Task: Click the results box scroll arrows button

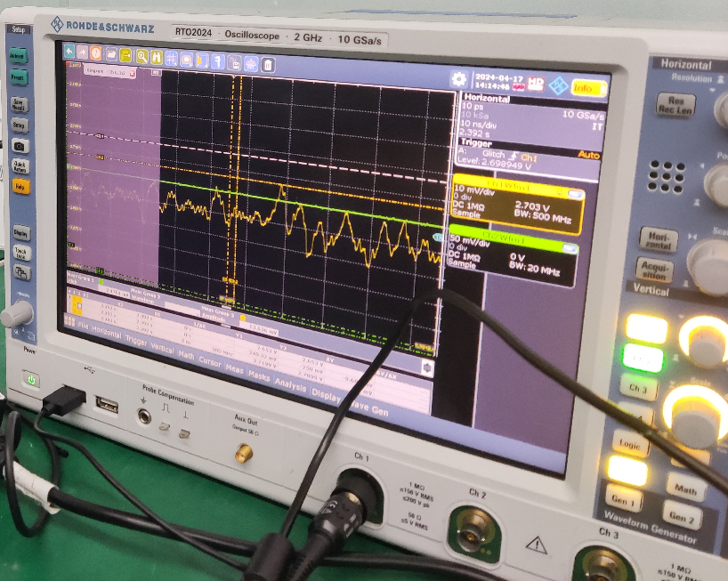Action: coord(427,368)
